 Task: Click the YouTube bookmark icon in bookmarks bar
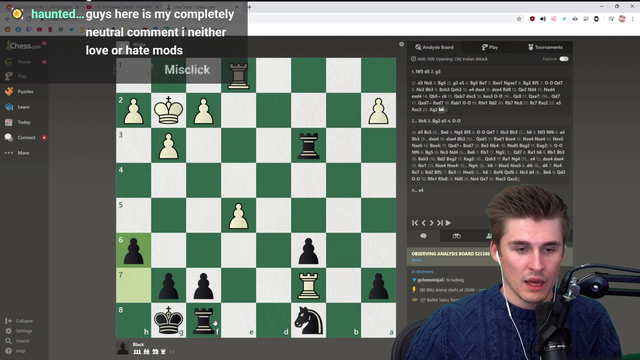click(39, 29)
